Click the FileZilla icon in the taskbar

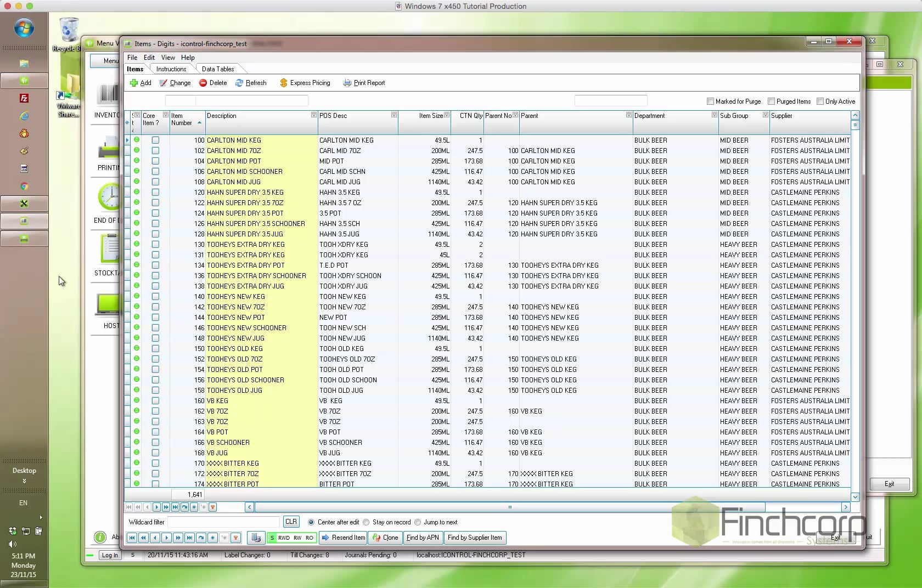pyautogui.click(x=24, y=98)
